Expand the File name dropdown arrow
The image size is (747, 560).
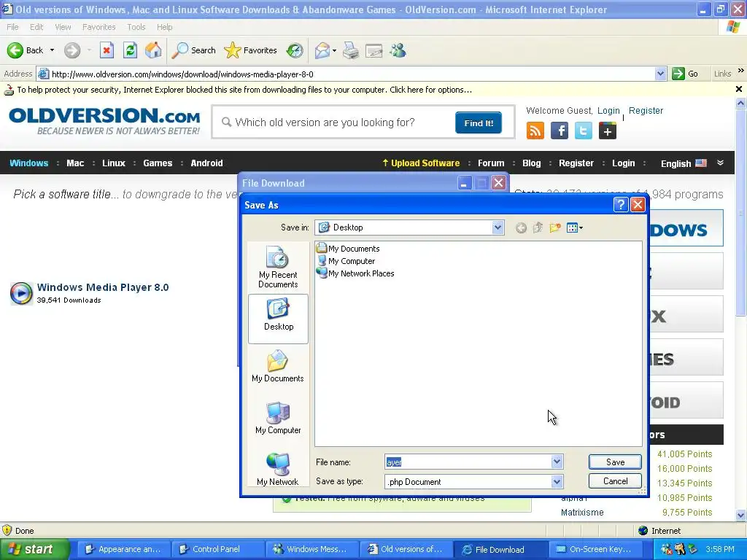tap(557, 462)
